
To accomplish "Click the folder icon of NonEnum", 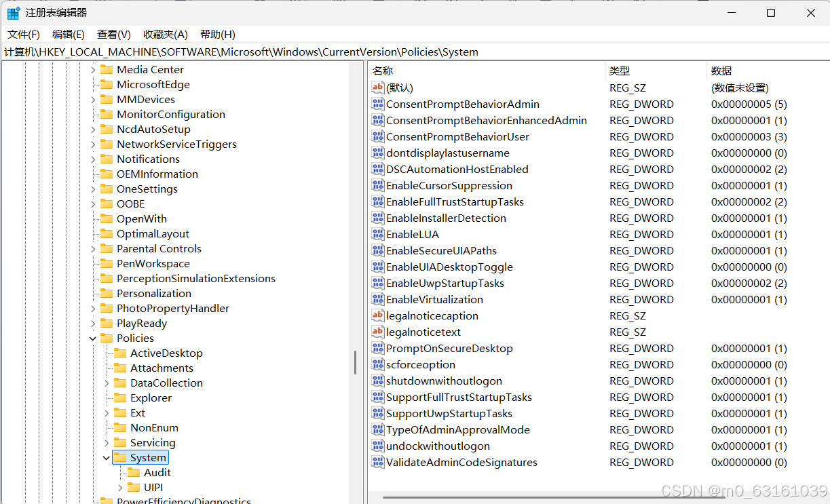I will (x=119, y=427).
